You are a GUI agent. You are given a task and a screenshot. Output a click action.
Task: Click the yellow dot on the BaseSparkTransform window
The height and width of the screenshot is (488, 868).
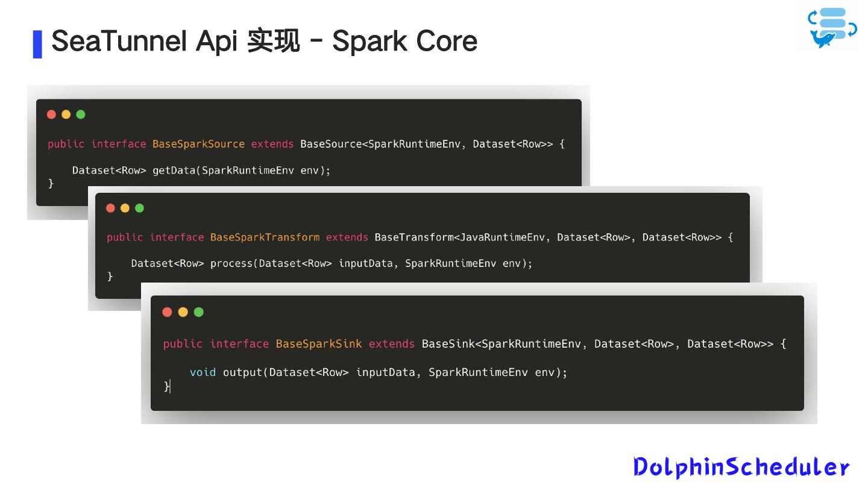(125, 208)
